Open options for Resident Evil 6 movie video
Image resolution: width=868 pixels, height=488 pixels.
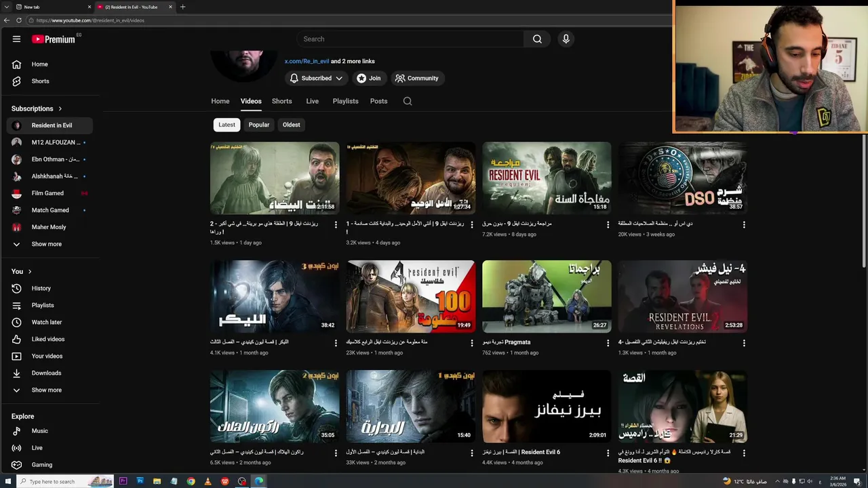pos(608,453)
